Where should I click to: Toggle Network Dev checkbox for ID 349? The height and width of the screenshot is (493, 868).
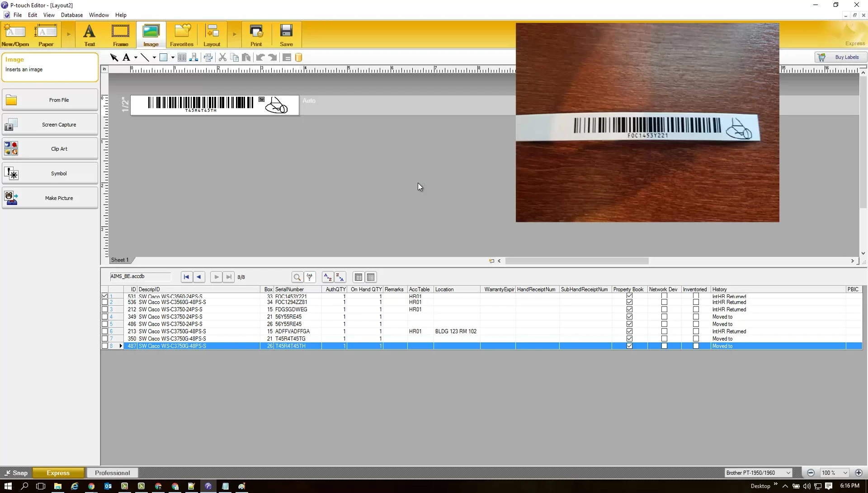click(664, 317)
